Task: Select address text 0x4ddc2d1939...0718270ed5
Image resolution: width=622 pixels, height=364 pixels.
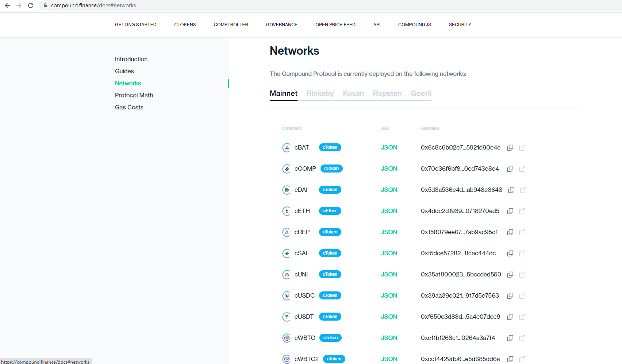Action: coord(460,211)
